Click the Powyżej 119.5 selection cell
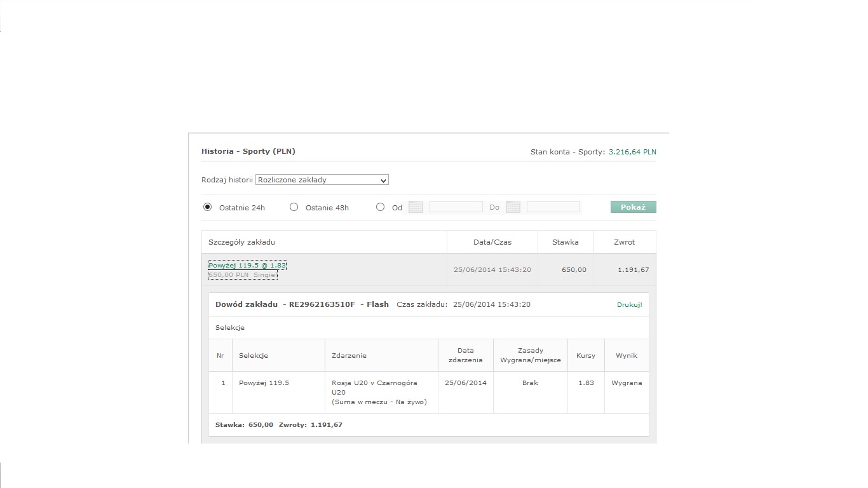Viewport: 868px width, 488px height. pyautogui.click(x=278, y=392)
